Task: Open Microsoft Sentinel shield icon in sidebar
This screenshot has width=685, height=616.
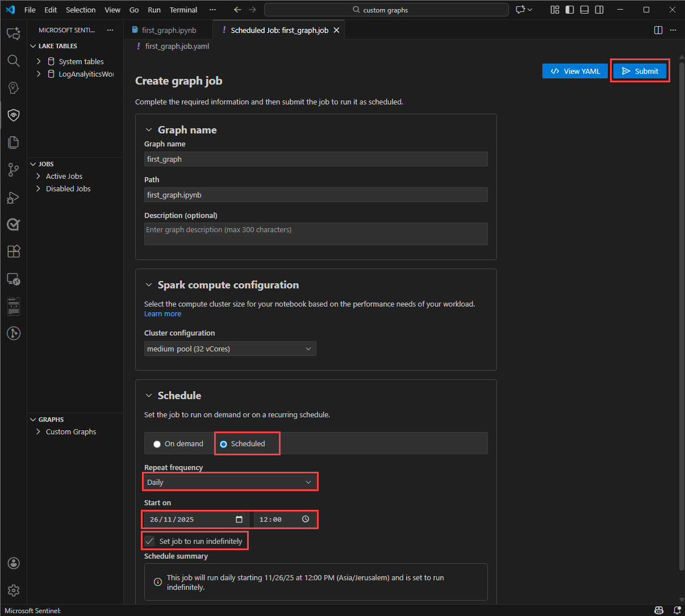Action: (x=14, y=115)
